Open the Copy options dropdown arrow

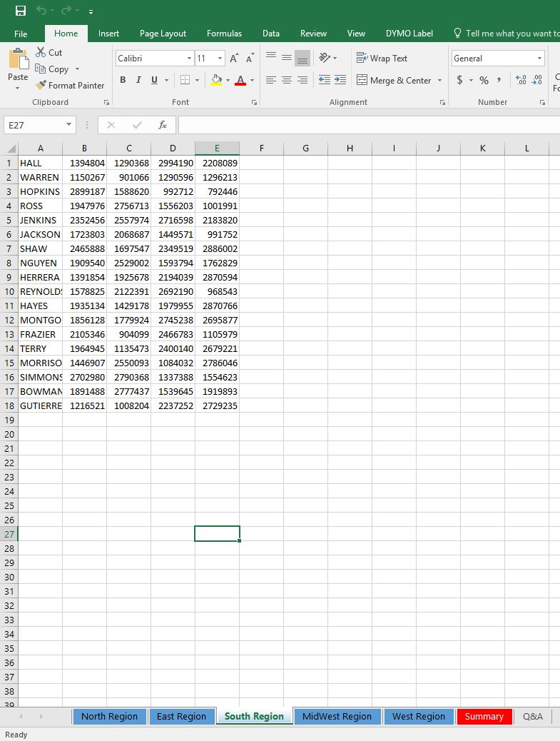[77, 69]
